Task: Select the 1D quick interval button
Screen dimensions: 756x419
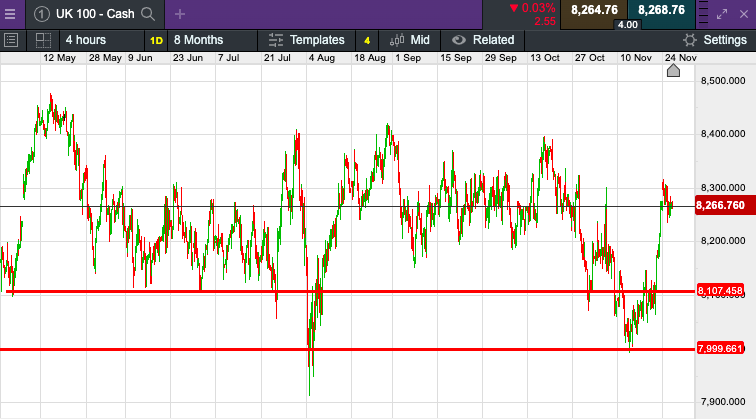Action: pyautogui.click(x=156, y=41)
